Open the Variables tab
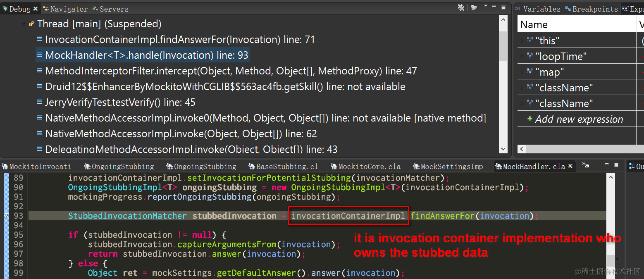Screen dimensions: 644x279 click(538, 9)
